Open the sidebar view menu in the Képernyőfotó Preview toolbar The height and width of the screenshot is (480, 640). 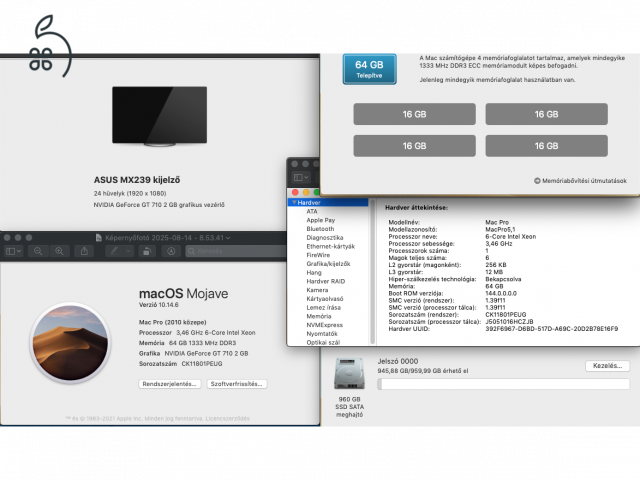point(13,251)
